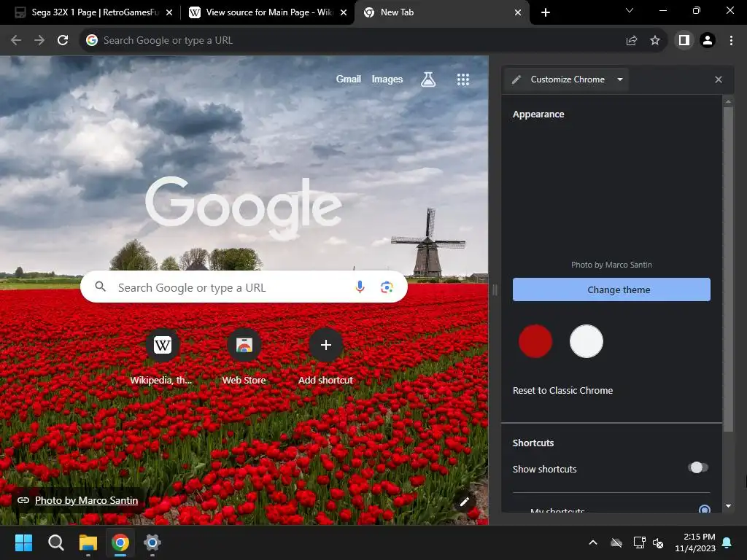
Task: Open the profile avatar menu
Action: pyautogui.click(x=708, y=41)
